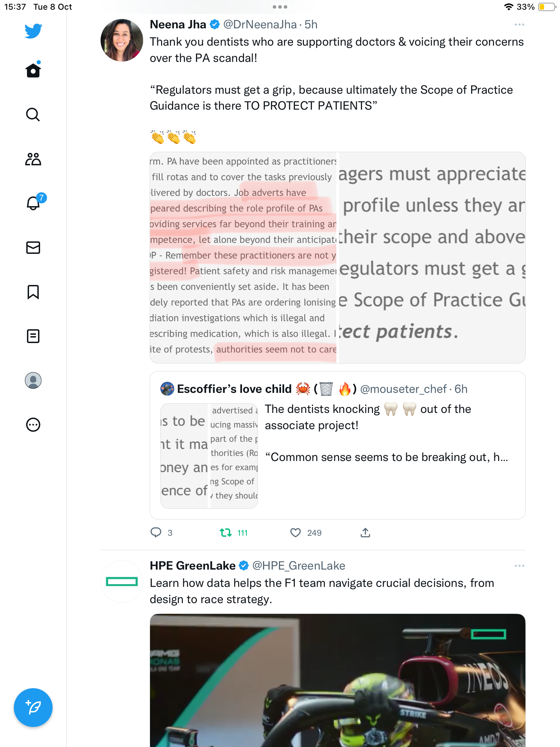Viewport: 560px width, 747px height.
Task: Open the Profile avatar icon in sidebar
Action: (33, 380)
